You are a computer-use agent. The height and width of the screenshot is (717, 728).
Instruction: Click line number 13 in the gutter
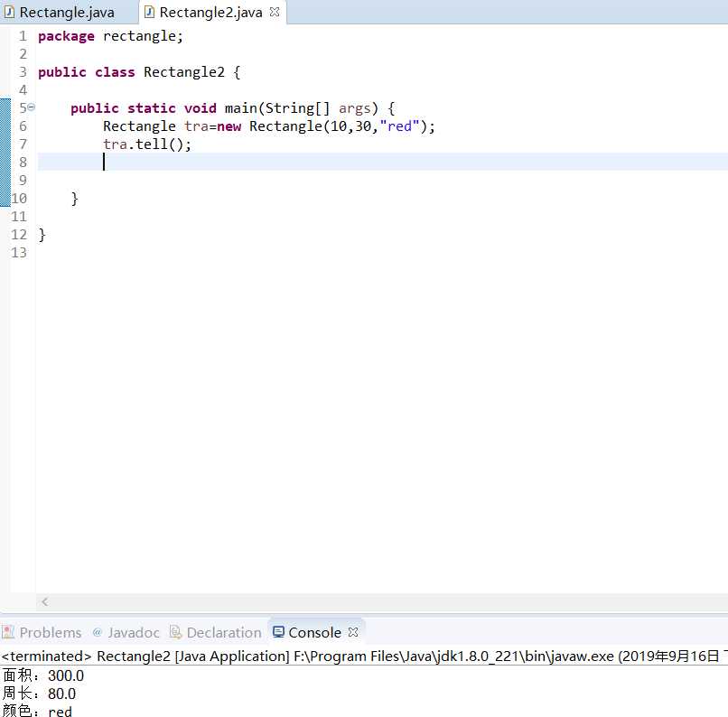tap(19, 253)
